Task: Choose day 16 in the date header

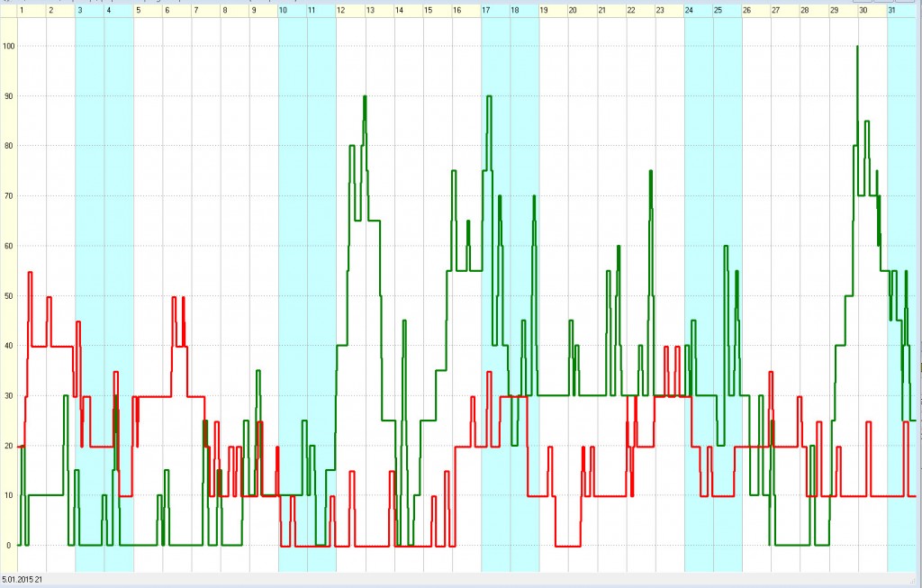Action: pyautogui.click(x=467, y=10)
